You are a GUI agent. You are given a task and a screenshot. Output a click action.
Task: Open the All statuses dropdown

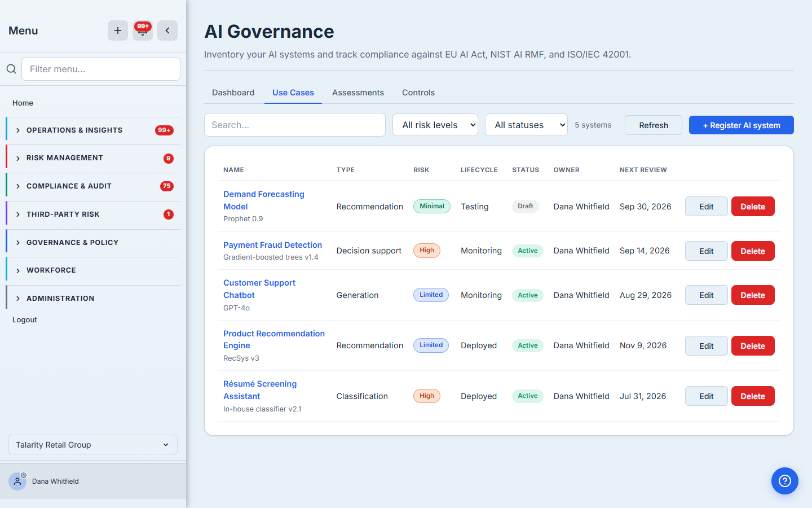click(x=526, y=125)
